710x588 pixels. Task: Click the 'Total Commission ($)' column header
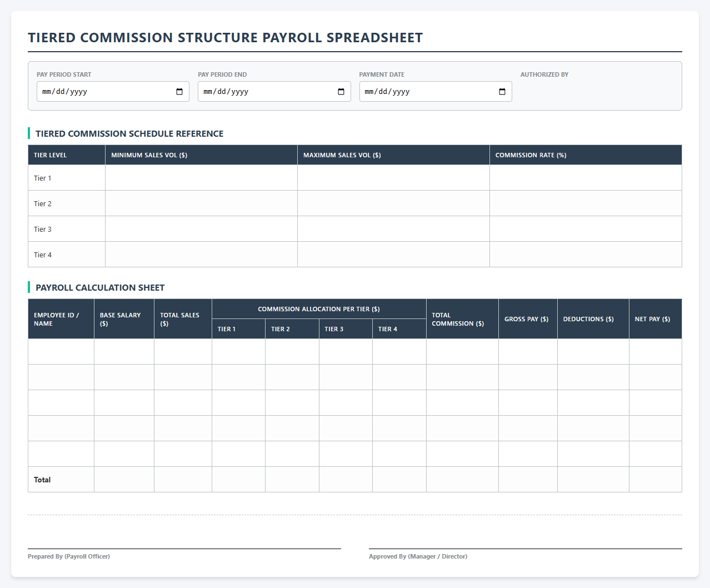click(462, 319)
